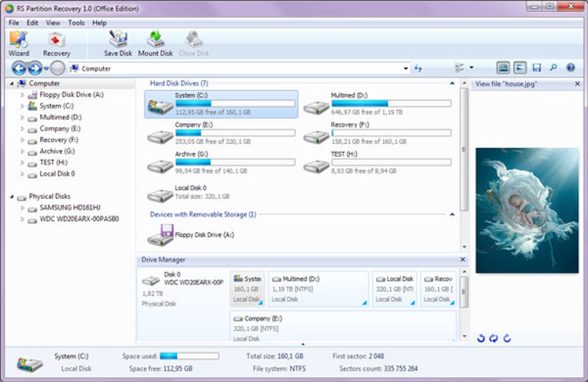Collapse Devices with Removable Storage group
The height and width of the screenshot is (382, 588).
[453, 214]
